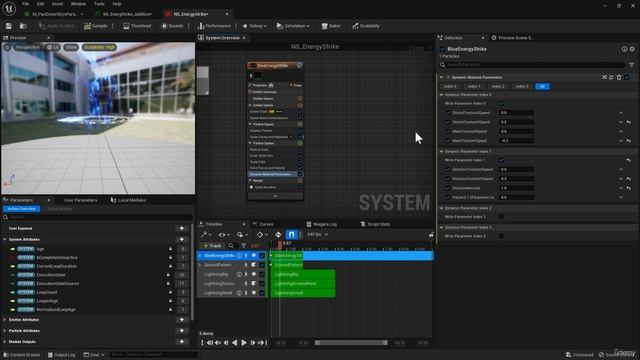Open the Simulation dropdown in toolbar
The width and height of the screenshot is (640, 360).
tap(293, 26)
